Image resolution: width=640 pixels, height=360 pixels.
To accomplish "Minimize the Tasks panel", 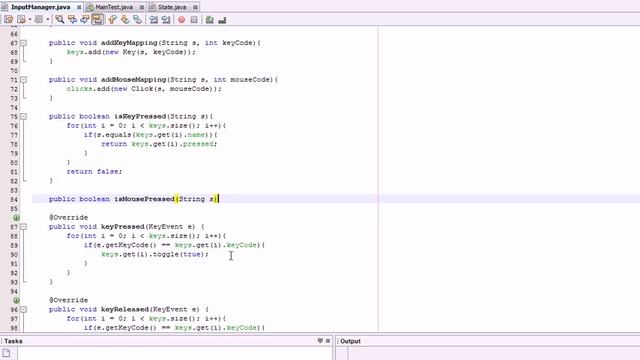I will point(320,340).
